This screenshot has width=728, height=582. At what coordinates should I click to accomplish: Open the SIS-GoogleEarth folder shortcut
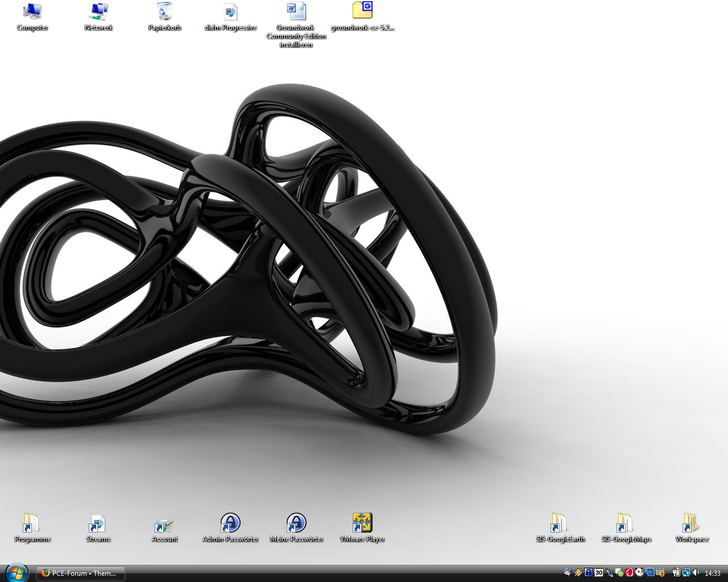[560, 523]
